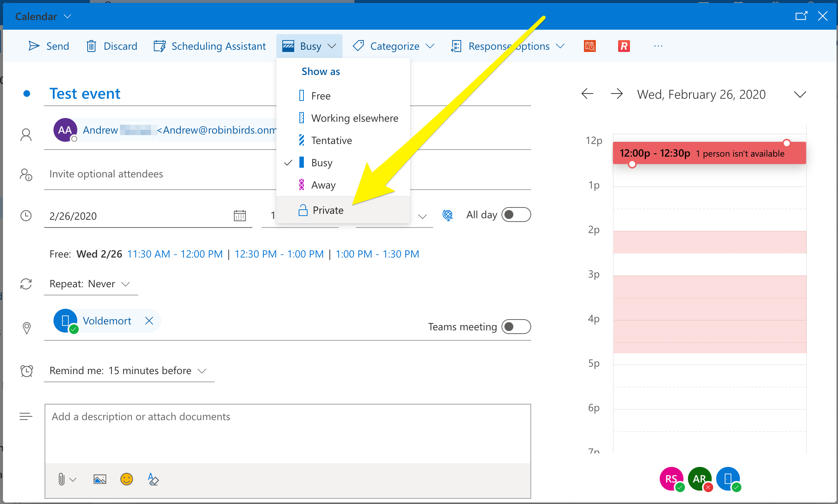838x504 pixels.
Task: Enable the Teams meeting toggle
Action: pos(516,327)
